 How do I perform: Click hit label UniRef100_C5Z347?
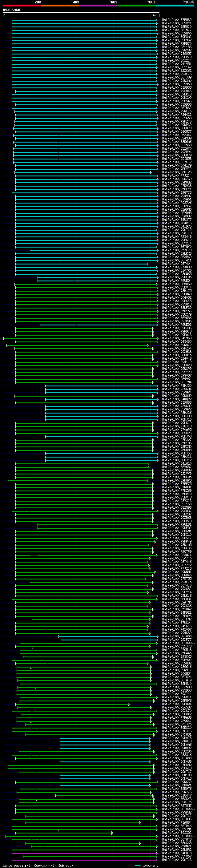[177, 135]
